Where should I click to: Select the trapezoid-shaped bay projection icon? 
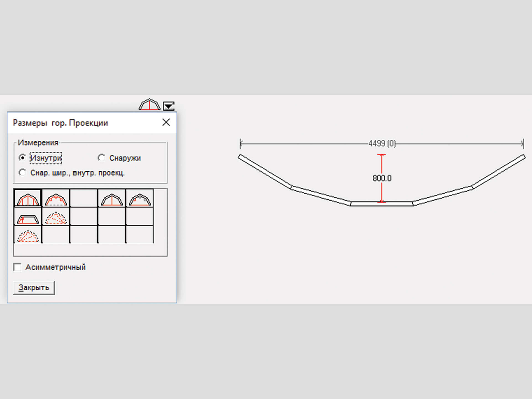pyautogui.click(x=28, y=219)
